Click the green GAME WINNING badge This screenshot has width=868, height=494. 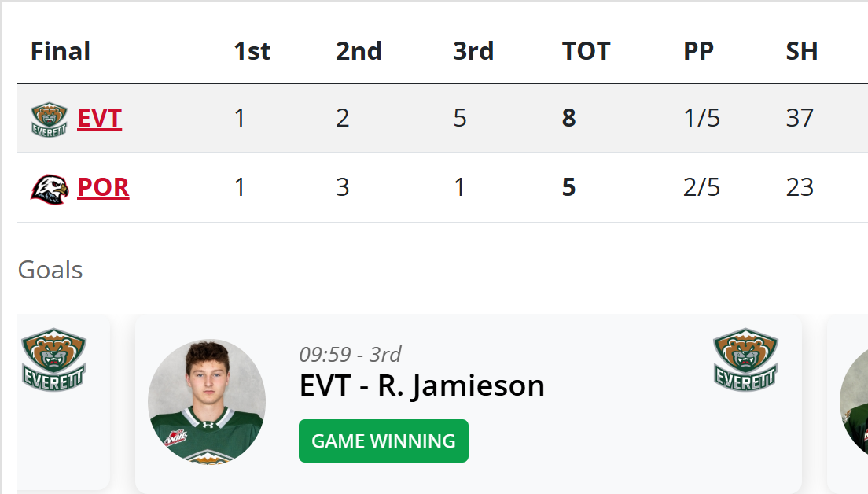[383, 441]
